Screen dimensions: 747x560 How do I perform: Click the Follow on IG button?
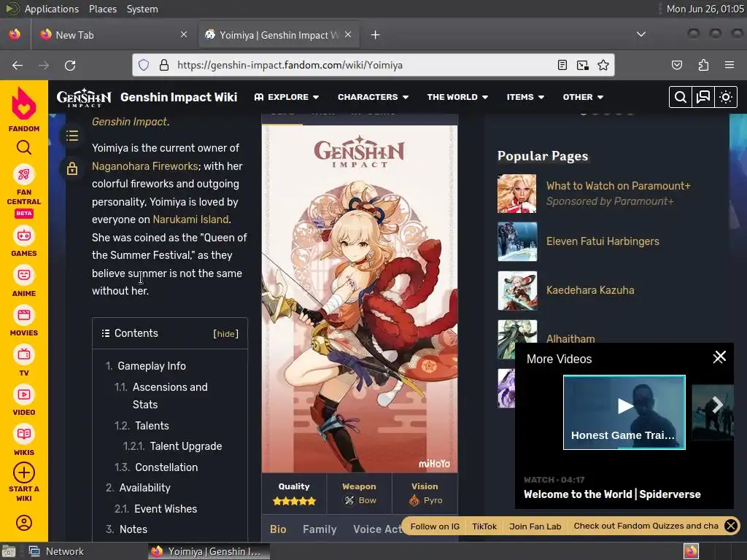tap(435, 526)
